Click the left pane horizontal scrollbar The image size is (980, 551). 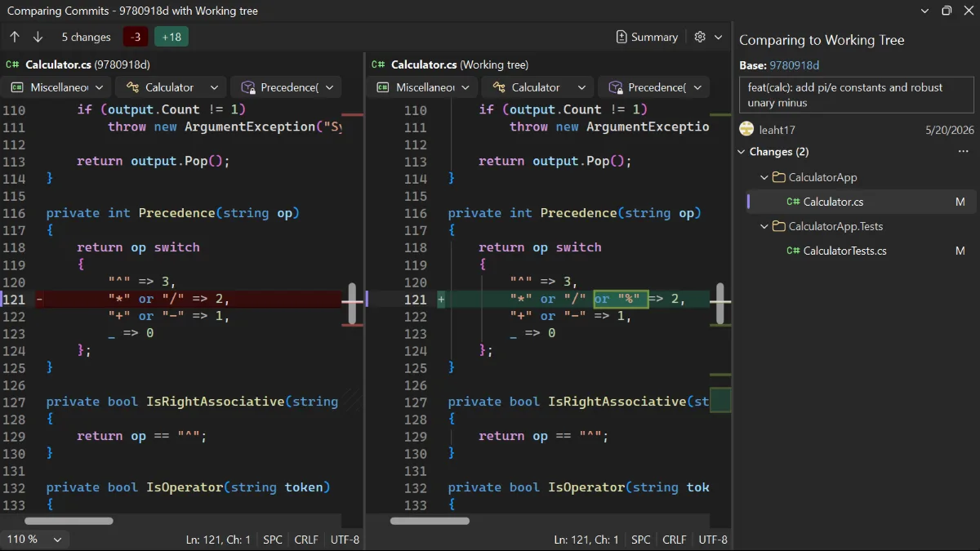(69, 521)
